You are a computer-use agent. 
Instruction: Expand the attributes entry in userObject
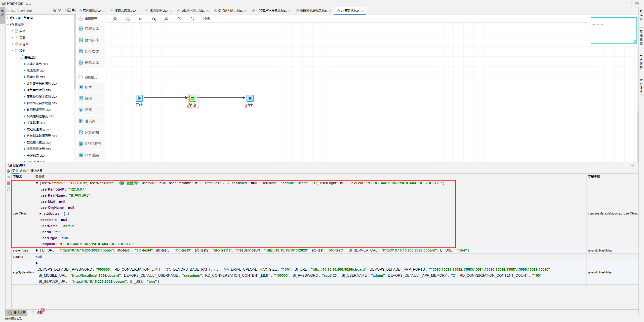point(41,214)
